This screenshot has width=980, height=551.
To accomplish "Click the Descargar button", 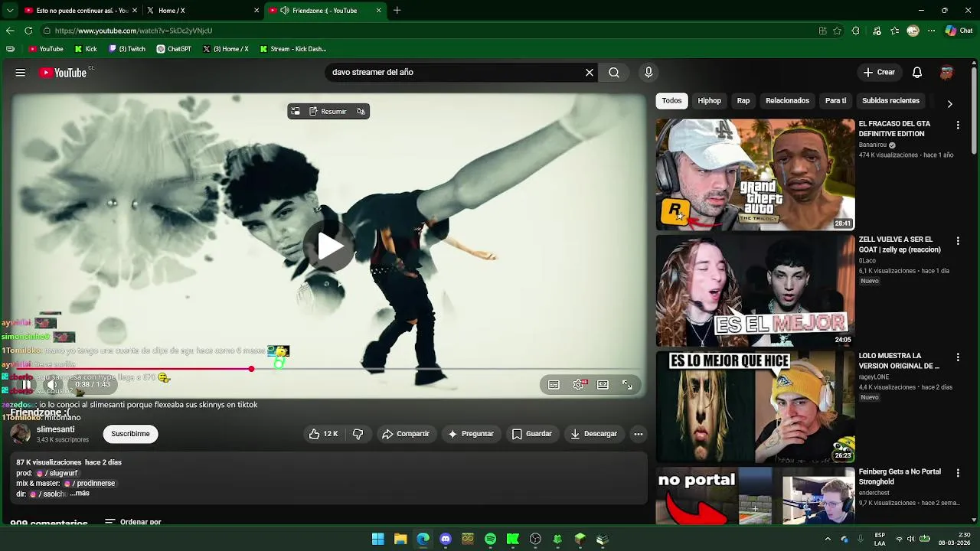I will (x=593, y=434).
